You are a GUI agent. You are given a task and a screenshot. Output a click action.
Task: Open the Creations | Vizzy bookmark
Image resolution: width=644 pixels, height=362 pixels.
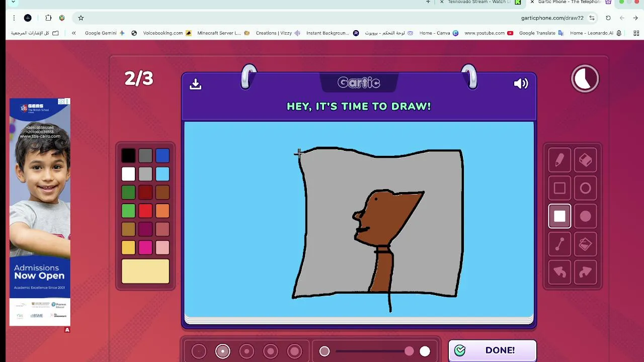[x=278, y=33]
